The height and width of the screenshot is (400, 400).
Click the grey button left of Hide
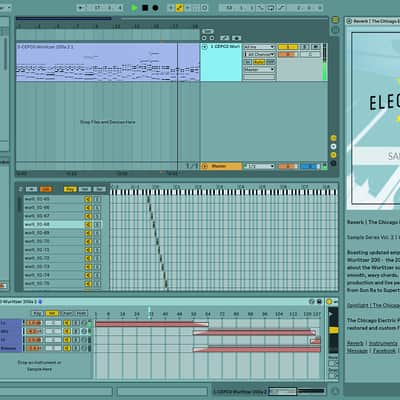[32, 189]
